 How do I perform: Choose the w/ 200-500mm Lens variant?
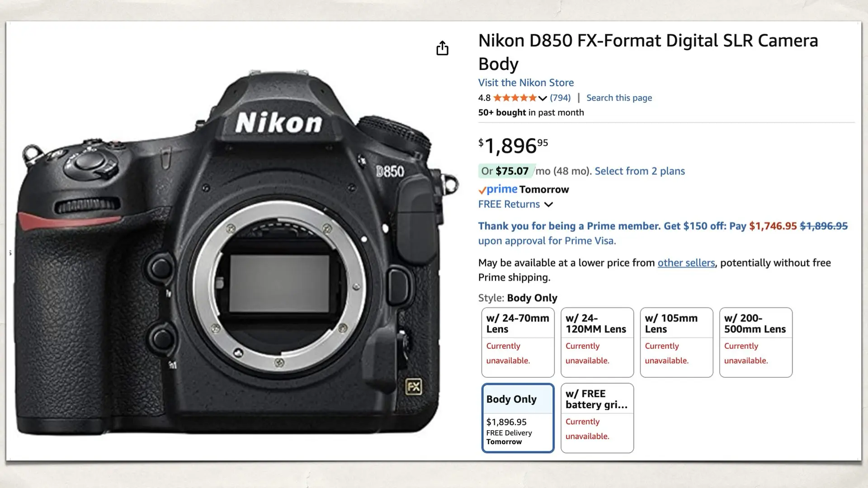click(x=755, y=342)
